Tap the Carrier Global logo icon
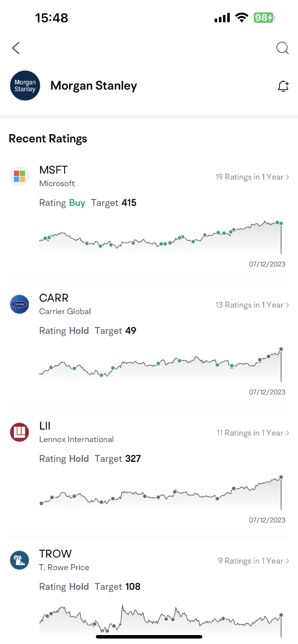 (x=19, y=304)
